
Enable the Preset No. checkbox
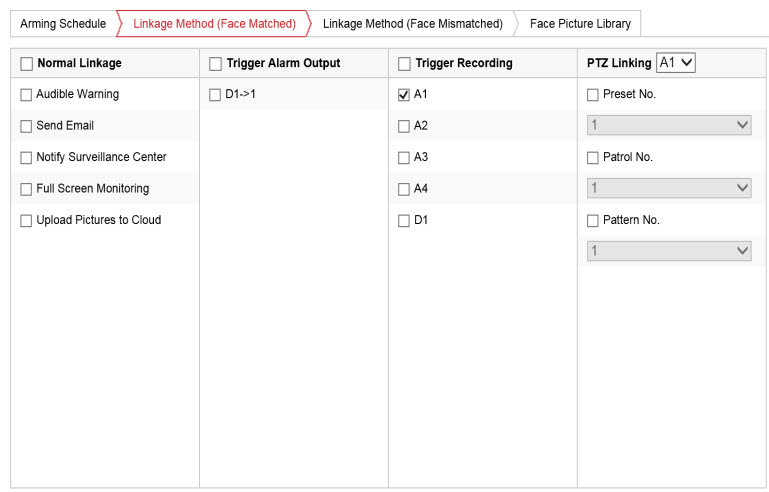click(593, 95)
